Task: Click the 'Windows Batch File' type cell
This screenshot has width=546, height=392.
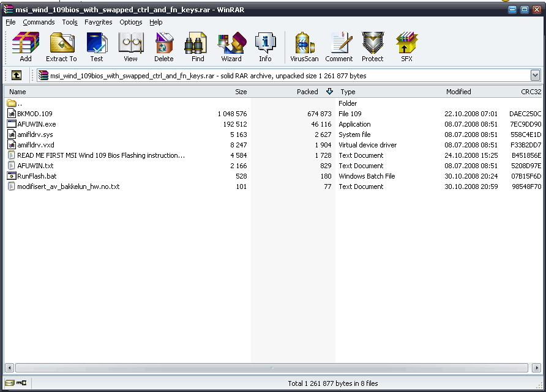Action: pyautogui.click(x=367, y=176)
